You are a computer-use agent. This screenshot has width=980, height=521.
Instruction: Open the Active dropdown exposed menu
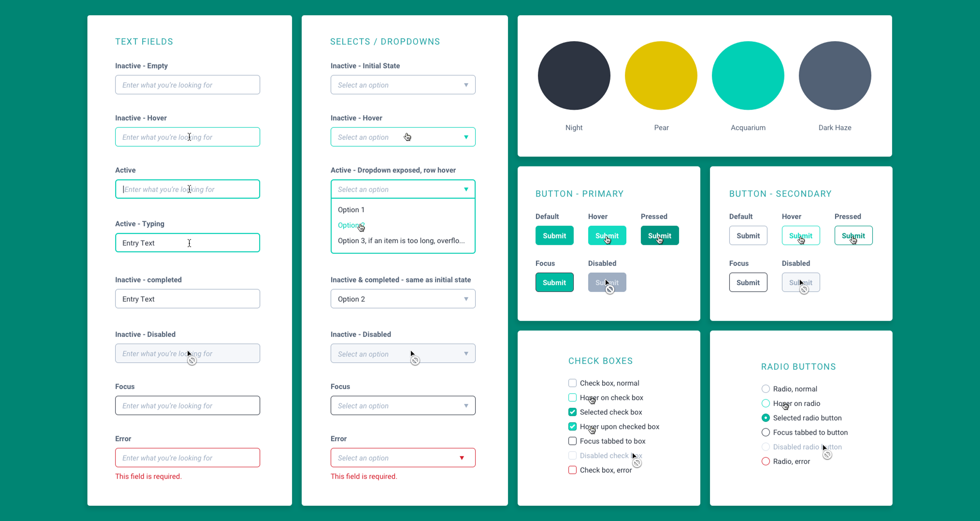[x=402, y=189]
